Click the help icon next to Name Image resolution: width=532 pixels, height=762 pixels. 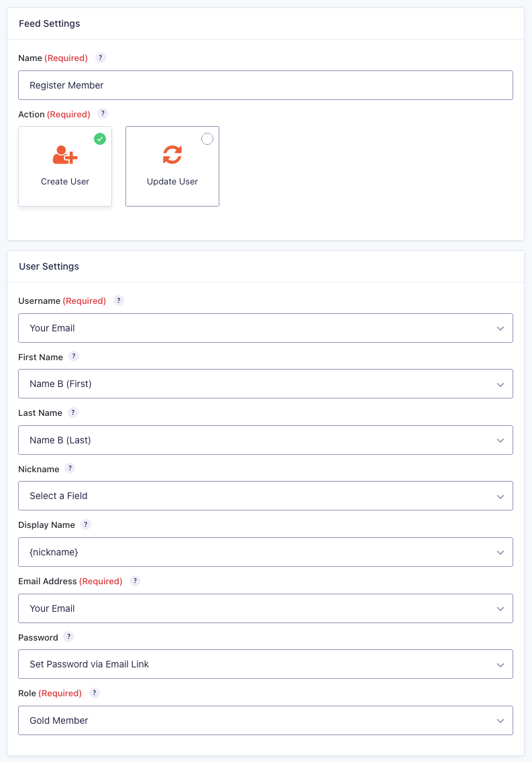(101, 58)
